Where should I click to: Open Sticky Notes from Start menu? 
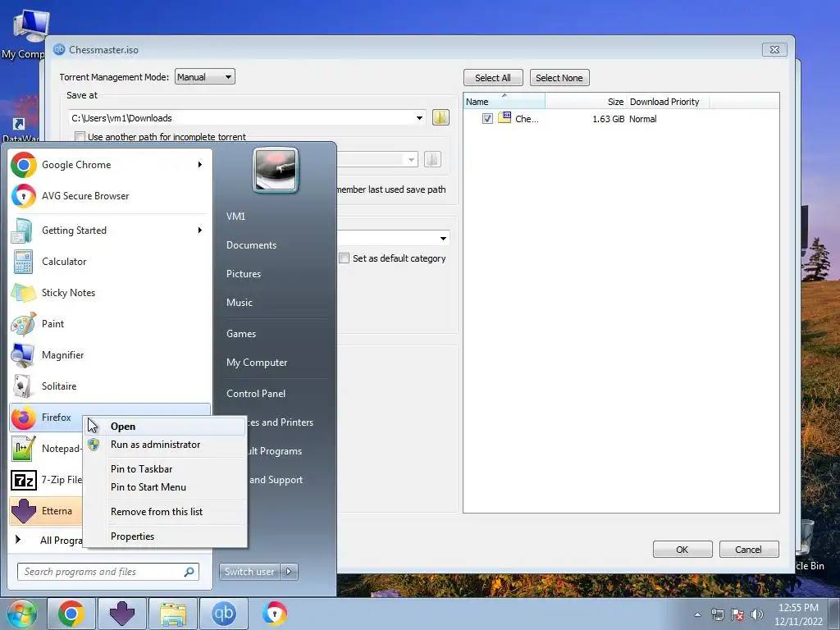110,293
